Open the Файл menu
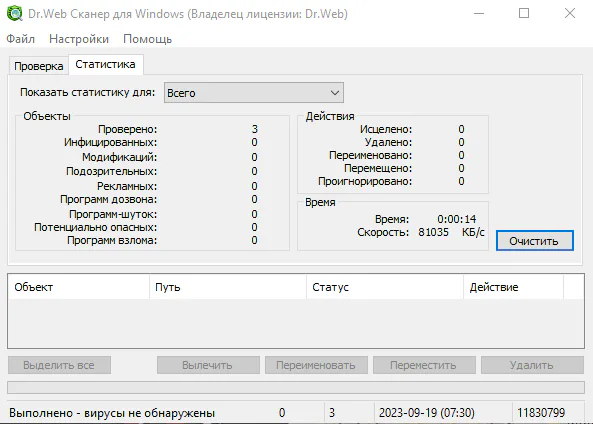The height and width of the screenshot is (424, 593). 20,39
